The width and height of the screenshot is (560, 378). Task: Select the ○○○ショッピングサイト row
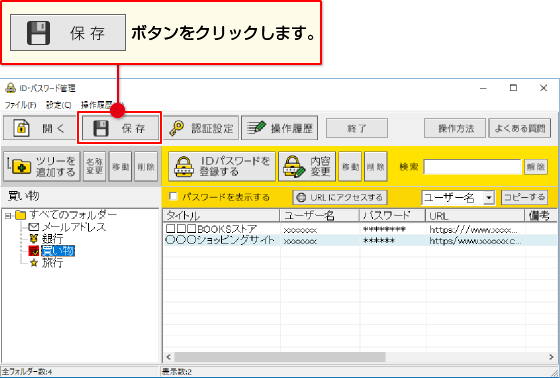tap(360, 240)
